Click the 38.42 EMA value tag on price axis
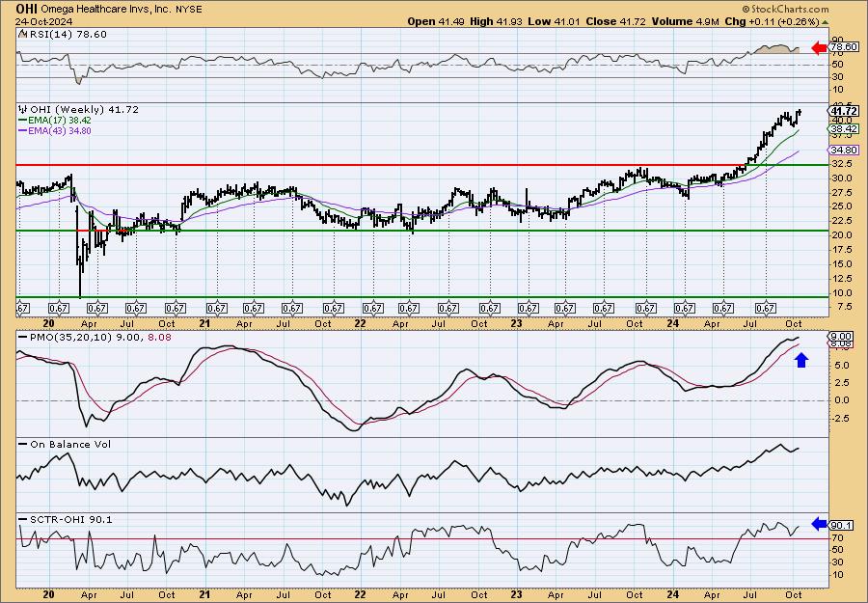 click(x=844, y=129)
